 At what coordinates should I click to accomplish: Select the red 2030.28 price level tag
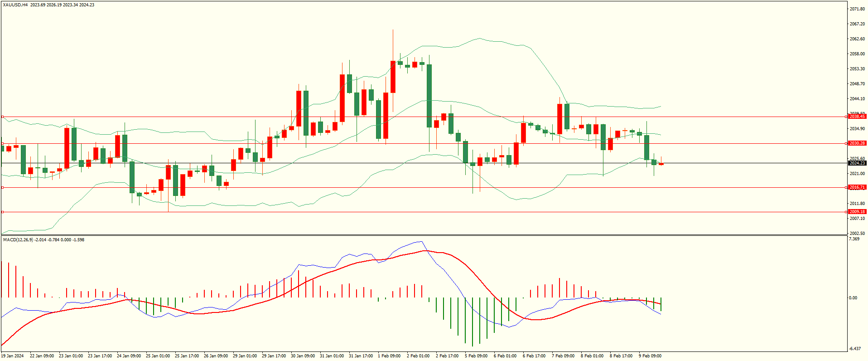click(857, 143)
